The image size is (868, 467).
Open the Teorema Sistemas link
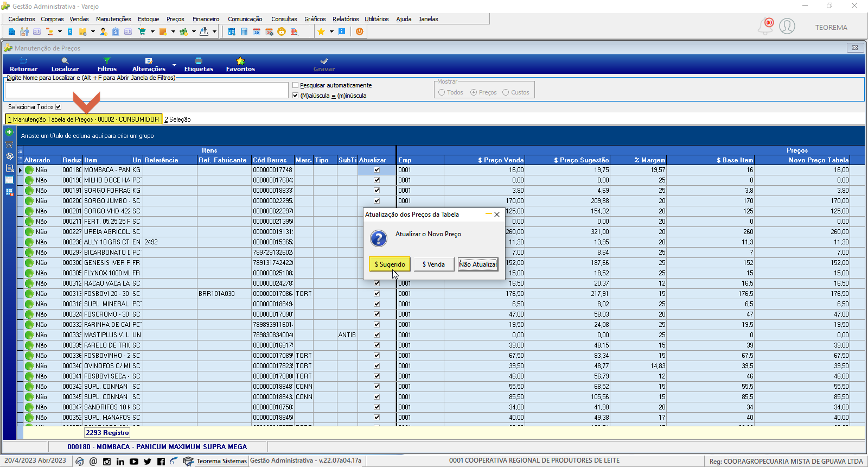pyautogui.click(x=221, y=461)
